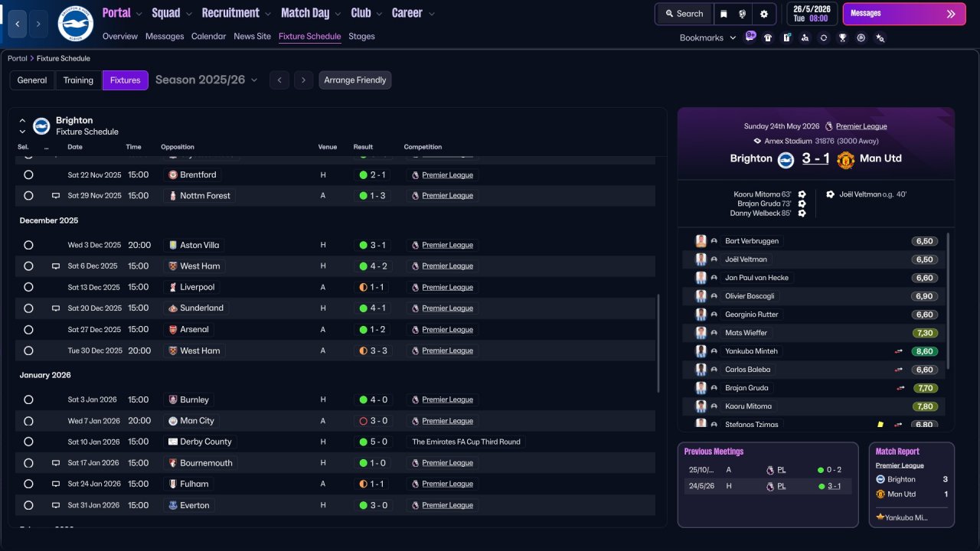
Task: Open the star search scouting bookmark icon
Action: 880,37
